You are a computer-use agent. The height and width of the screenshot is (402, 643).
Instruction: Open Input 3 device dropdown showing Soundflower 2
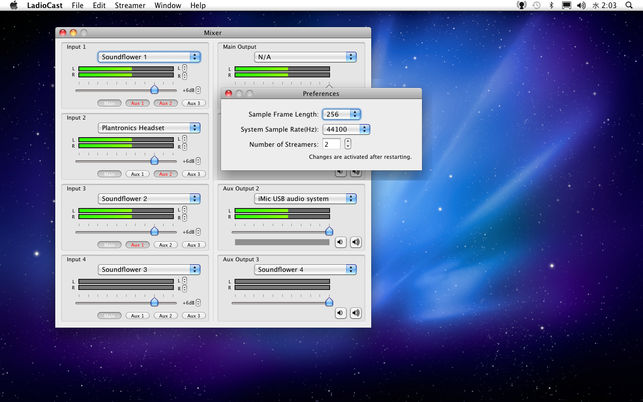point(149,199)
